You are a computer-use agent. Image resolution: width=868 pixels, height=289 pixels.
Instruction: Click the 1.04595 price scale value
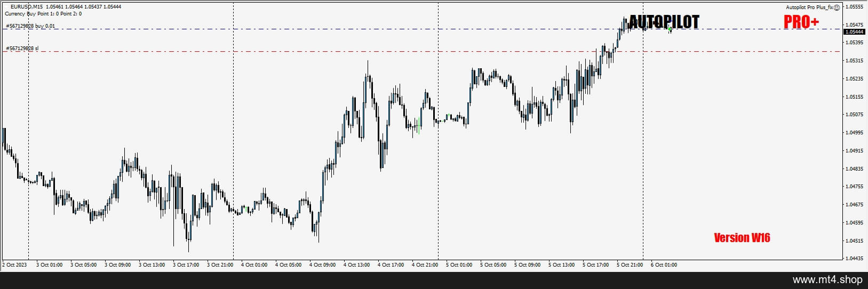pyautogui.click(x=855, y=223)
